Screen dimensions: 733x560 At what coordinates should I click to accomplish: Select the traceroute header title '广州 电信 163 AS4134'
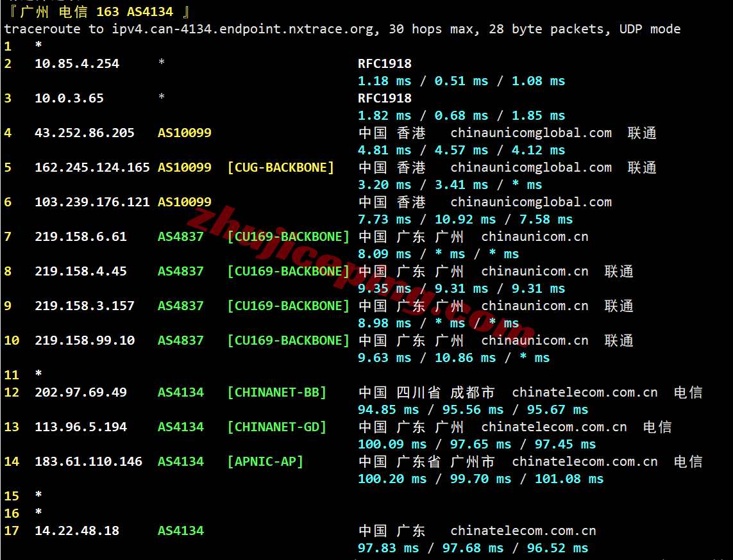[x=96, y=12]
